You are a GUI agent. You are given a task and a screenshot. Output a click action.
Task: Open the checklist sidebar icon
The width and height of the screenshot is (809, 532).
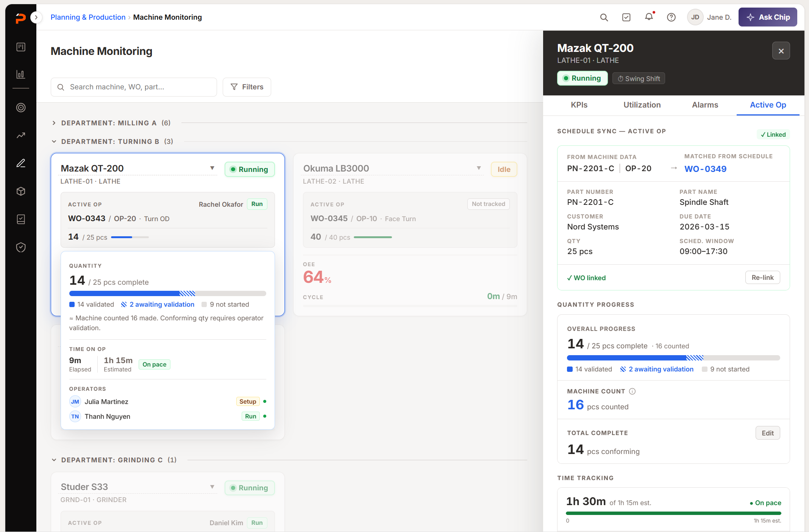(x=21, y=219)
